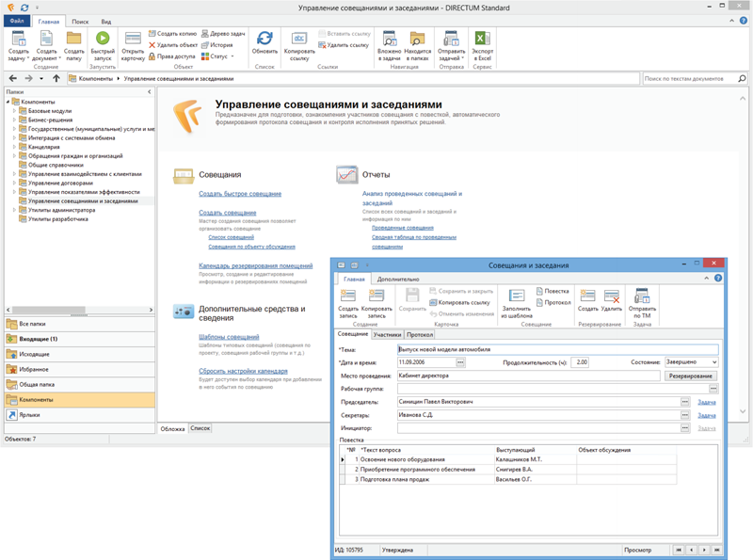Screen dimensions: 753x560
Task: Open the Состояние dropdown
Action: click(x=692, y=362)
